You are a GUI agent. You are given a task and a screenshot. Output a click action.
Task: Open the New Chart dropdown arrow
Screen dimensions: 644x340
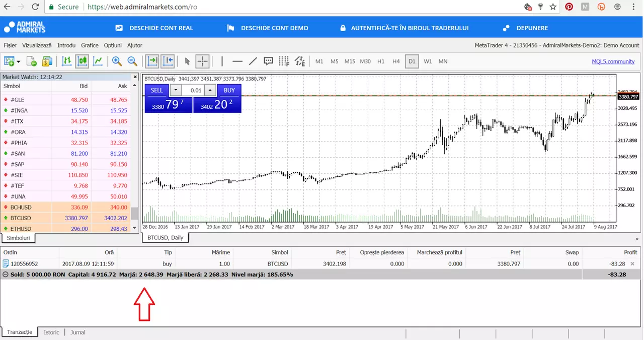pyautogui.click(x=19, y=61)
